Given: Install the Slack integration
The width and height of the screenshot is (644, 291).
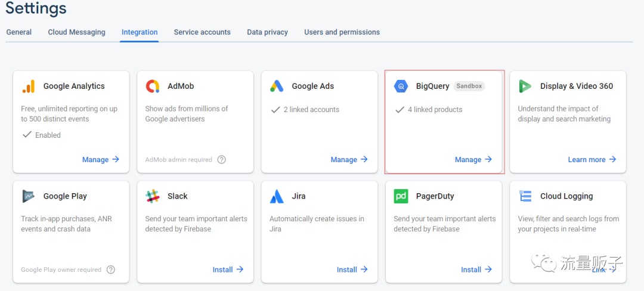Looking at the screenshot, I should (x=228, y=270).
